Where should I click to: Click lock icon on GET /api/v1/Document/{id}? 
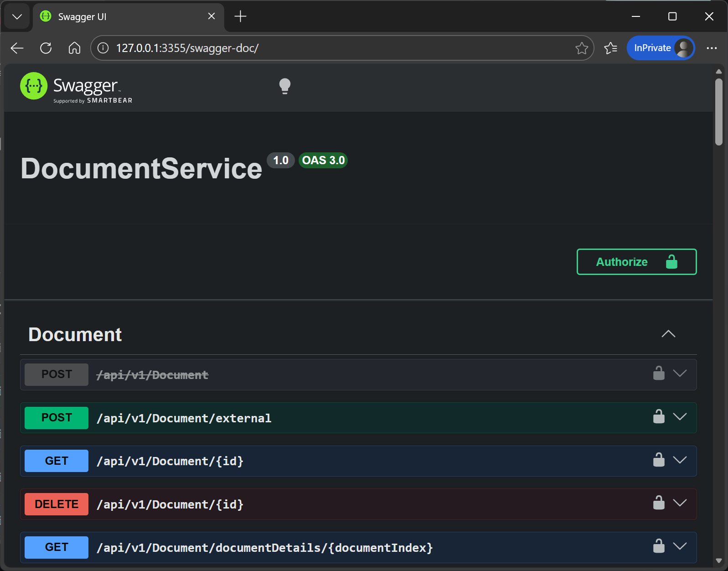(658, 460)
